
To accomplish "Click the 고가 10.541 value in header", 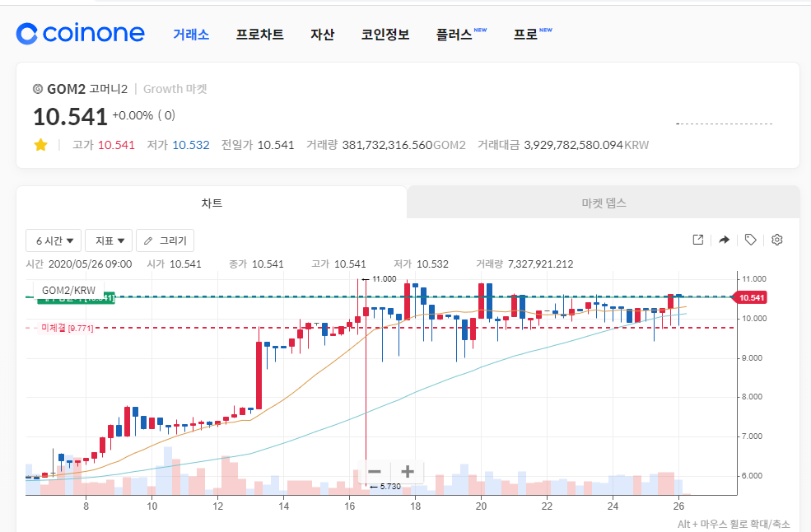I will tap(116, 145).
